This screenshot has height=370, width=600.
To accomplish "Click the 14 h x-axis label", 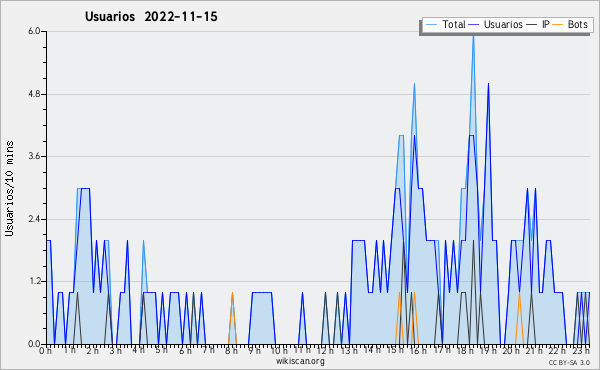I will pos(372,350).
